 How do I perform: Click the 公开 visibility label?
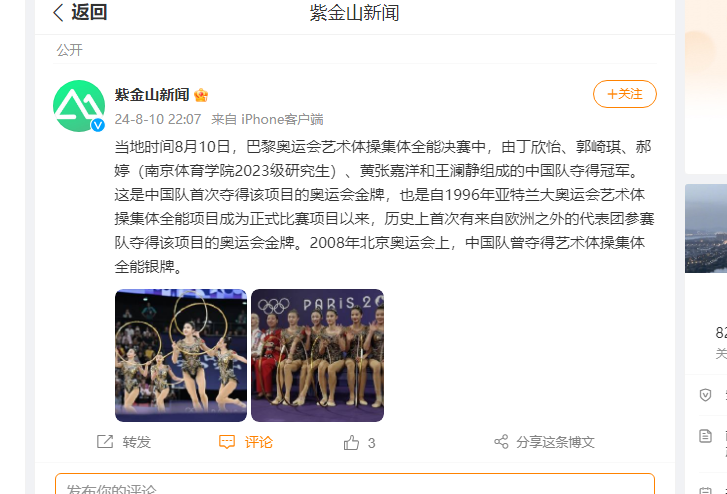pos(70,50)
